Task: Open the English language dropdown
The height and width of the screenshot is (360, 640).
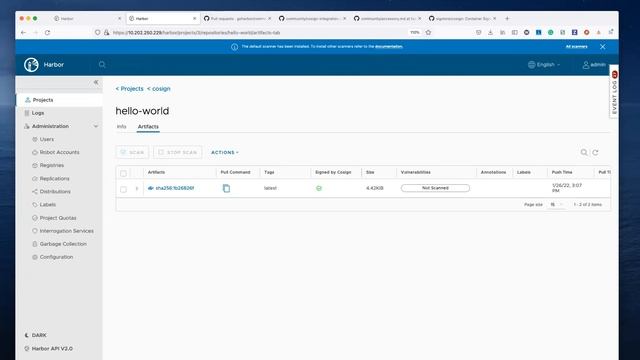Action: coord(544,64)
